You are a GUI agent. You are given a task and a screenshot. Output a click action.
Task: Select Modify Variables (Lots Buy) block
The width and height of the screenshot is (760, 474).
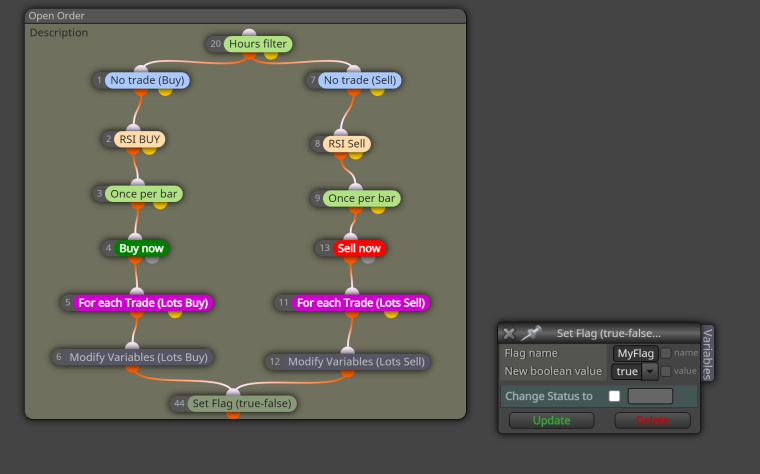(138, 357)
